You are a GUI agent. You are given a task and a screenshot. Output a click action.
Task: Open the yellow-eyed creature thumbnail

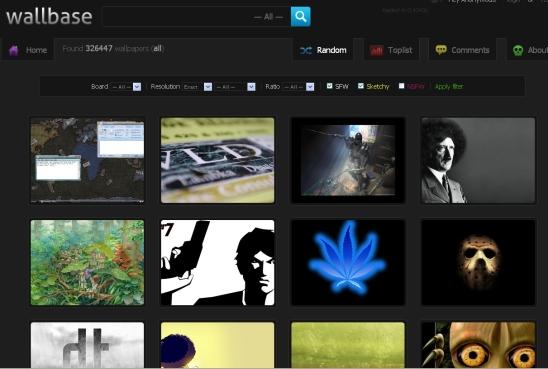pyautogui.click(x=478, y=345)
